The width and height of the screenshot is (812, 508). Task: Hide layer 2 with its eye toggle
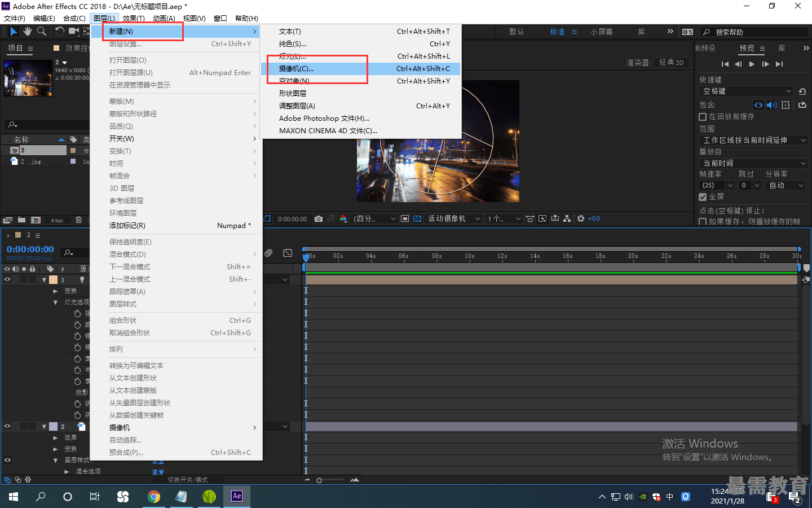[x=7, y=426]
